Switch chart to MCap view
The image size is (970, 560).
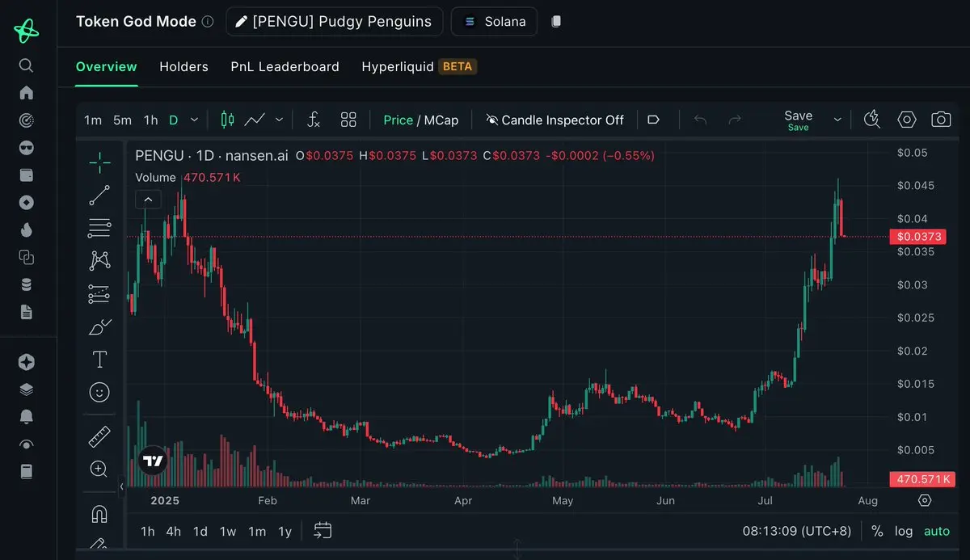441,120
